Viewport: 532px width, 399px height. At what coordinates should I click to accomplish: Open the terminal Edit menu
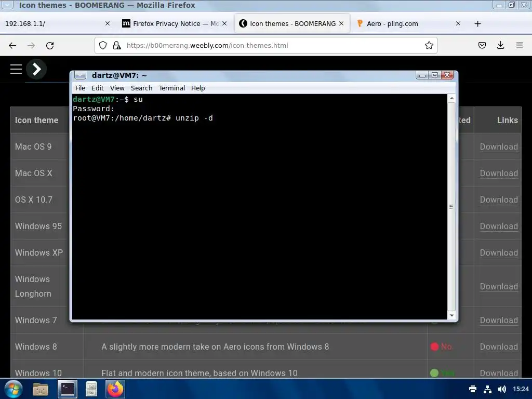coord(97,88)
